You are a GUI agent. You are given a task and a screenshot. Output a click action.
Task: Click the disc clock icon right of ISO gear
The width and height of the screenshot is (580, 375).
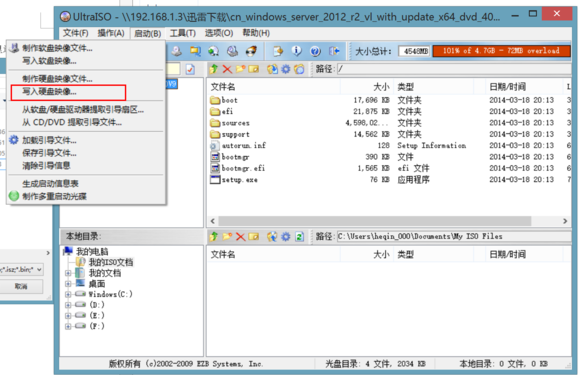click(x=299, y=69)
